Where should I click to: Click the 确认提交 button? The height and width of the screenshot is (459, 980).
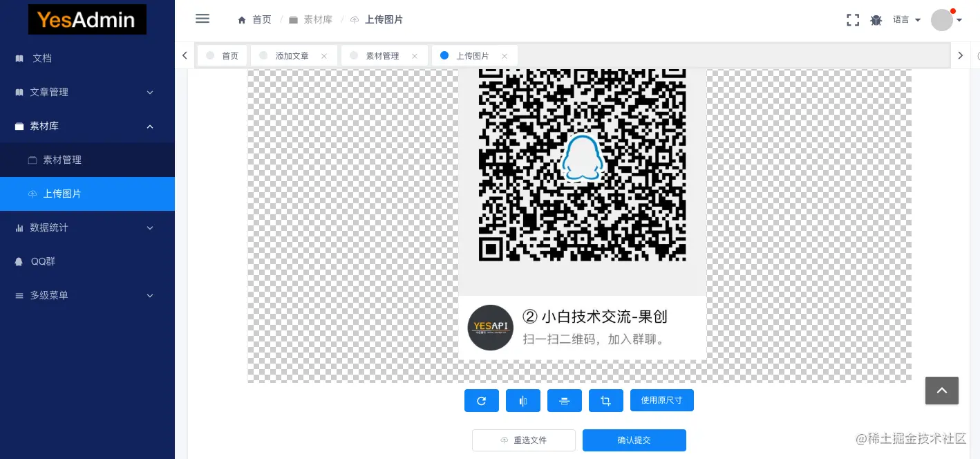pos(634,440)
